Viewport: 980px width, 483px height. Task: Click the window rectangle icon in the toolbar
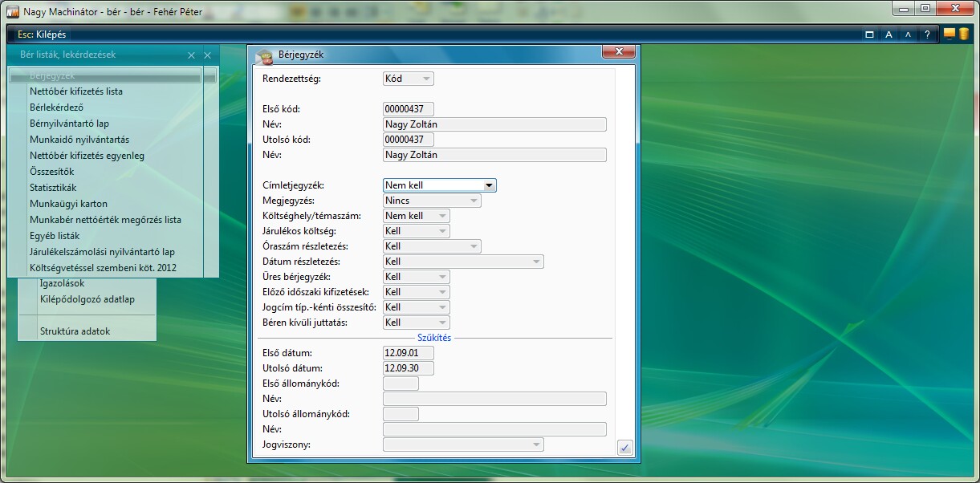(x=869, y=34)
